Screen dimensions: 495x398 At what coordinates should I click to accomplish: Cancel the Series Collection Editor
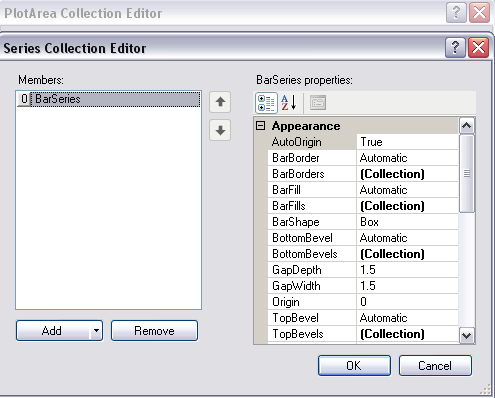435,366
